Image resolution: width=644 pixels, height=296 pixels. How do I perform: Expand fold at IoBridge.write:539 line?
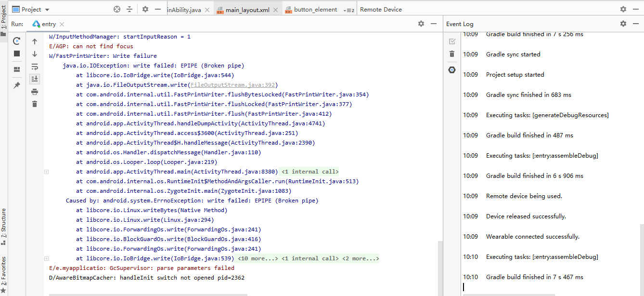click(x=47, y=258)
